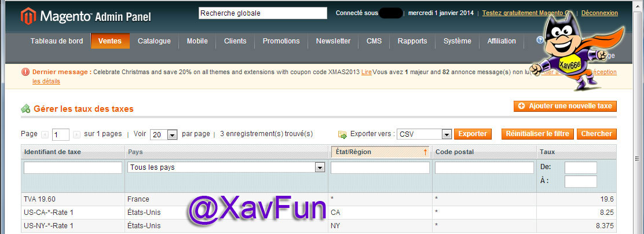
Task: Open the Promotions menu
Action: click(281, 41)
